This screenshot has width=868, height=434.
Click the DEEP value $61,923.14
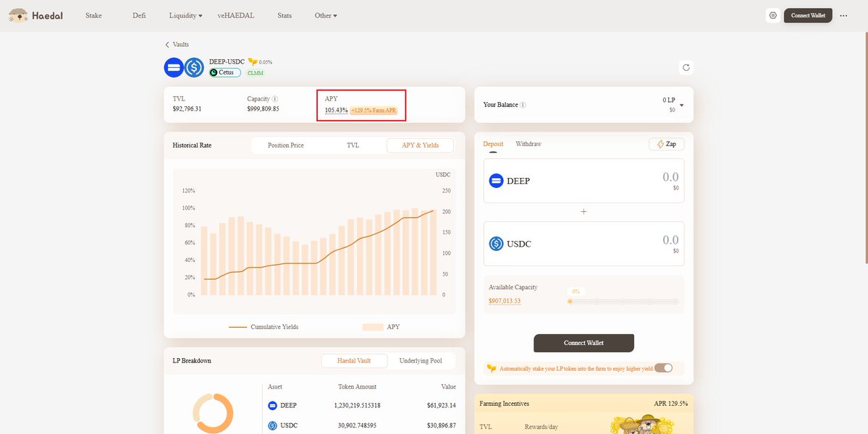tap(441, 405)
